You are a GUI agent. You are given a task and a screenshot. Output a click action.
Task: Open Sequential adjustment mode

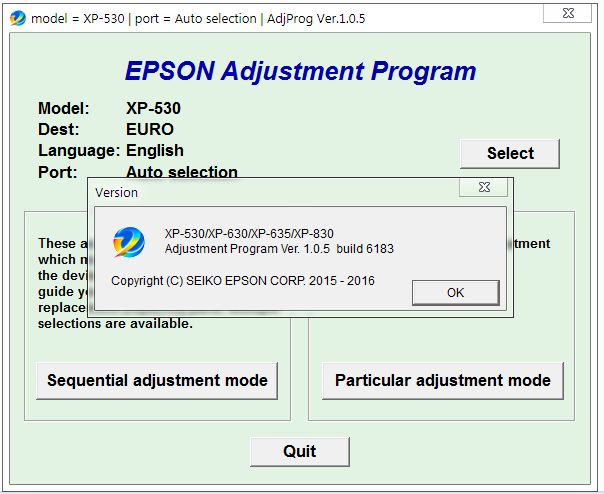(157, 381)
